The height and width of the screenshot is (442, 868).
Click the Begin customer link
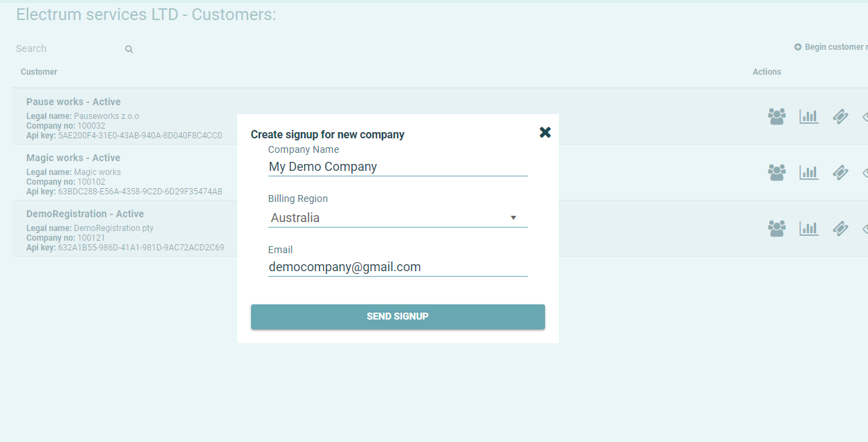click(x=833, y=47)
